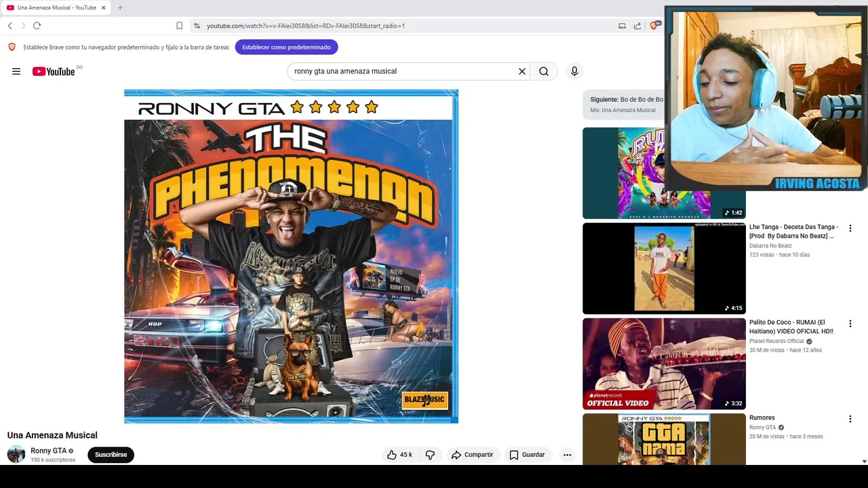The height and width of the screenshot is (488, 868).
Task: Click '30 M de vistas · hace 12 años'
Action: [785, 350]
